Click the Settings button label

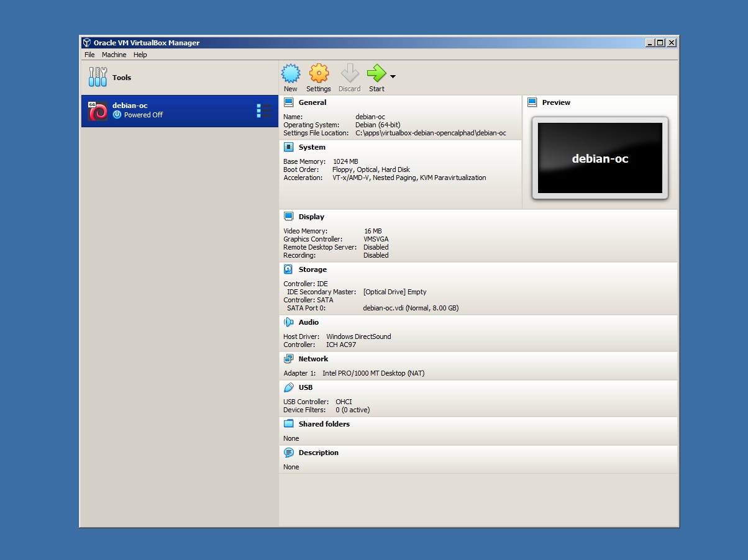point(319,89)
